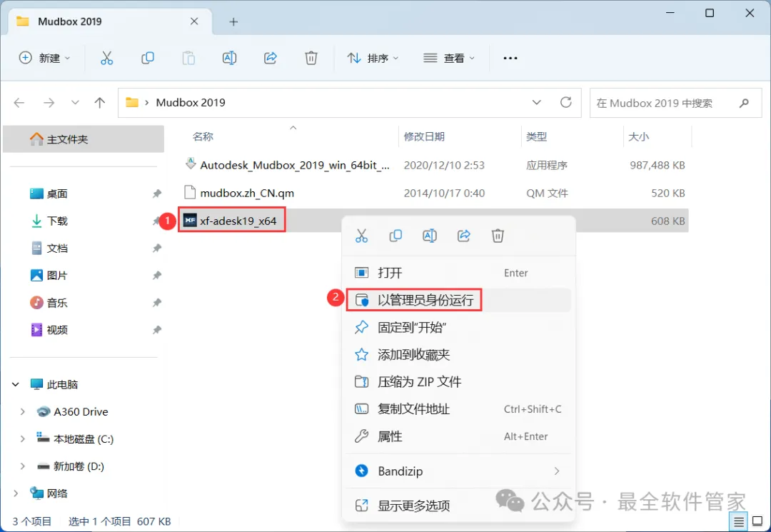Viewport: 771px width, 532px height.
Task: Open the 排序 sort dropdown
Action: click(x=373, y=58)
